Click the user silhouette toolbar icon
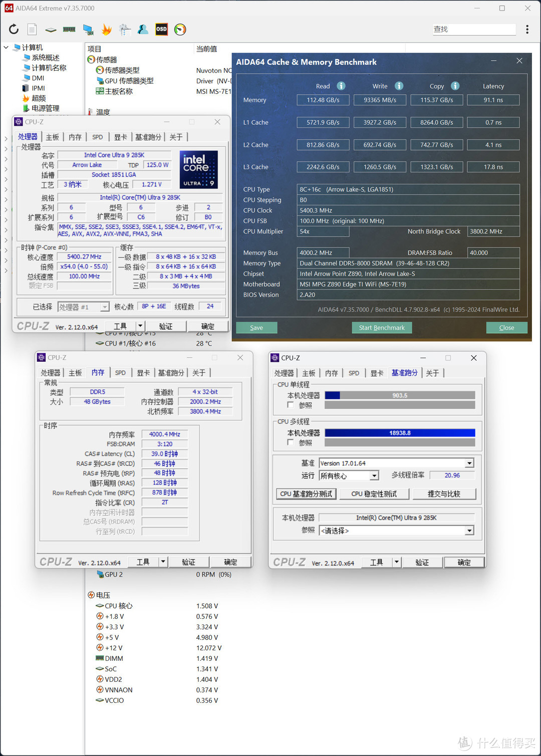541x756 pixels. 143,29
